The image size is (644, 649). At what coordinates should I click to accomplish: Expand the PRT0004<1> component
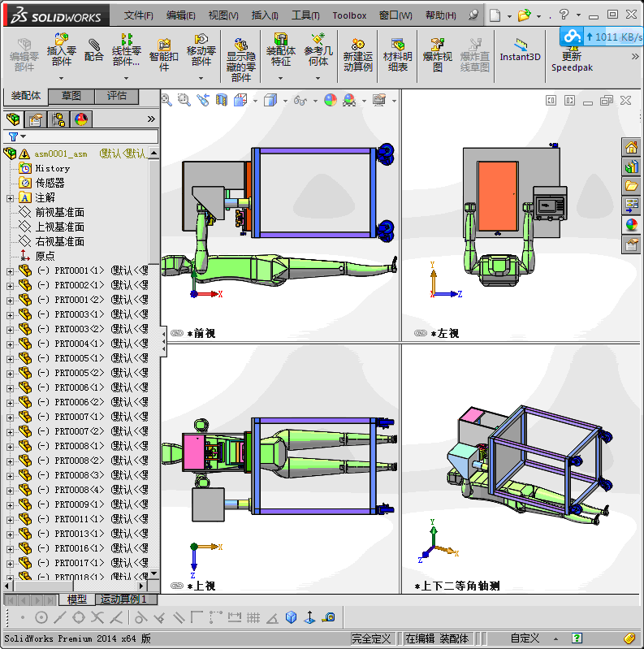click(x=10, y=344)
